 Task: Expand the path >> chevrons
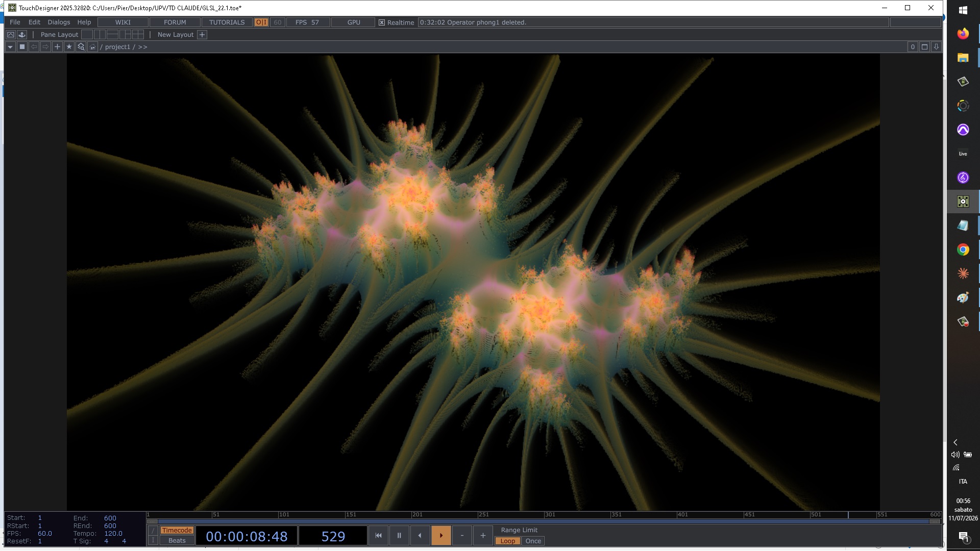pyautogui.click(x=142, y=46)
